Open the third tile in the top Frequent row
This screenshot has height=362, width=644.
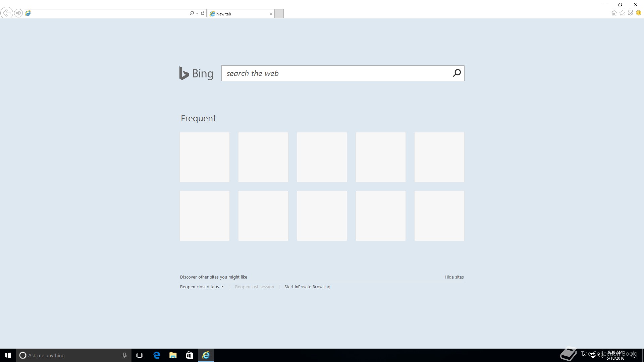pos(322,157)
